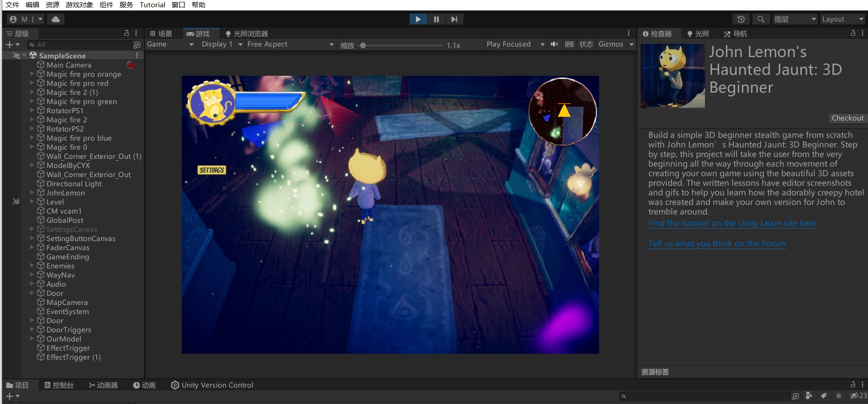Open the account dropdown in the toolbar
Screen dimensions: 868x404
coord(26,19)
